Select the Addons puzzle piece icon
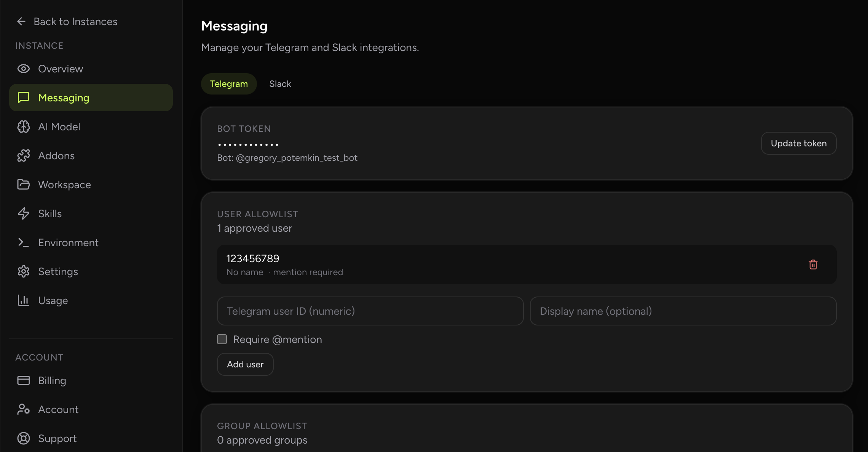The height and width of the screenshot is (452, 868). (24, 155)
